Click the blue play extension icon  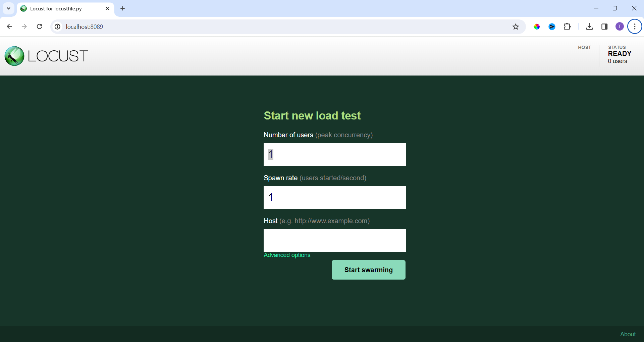pyautogui.click(x=552, y=27)
